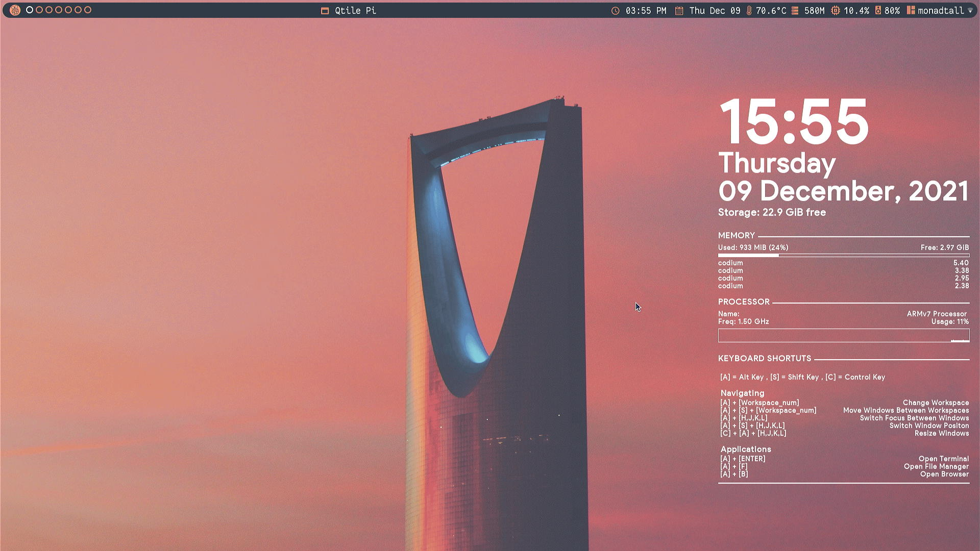Switch to the seventh workspace circle
The height and width of the screenshot is (551, 980).
pyautogui.click(x=88, y=10)
